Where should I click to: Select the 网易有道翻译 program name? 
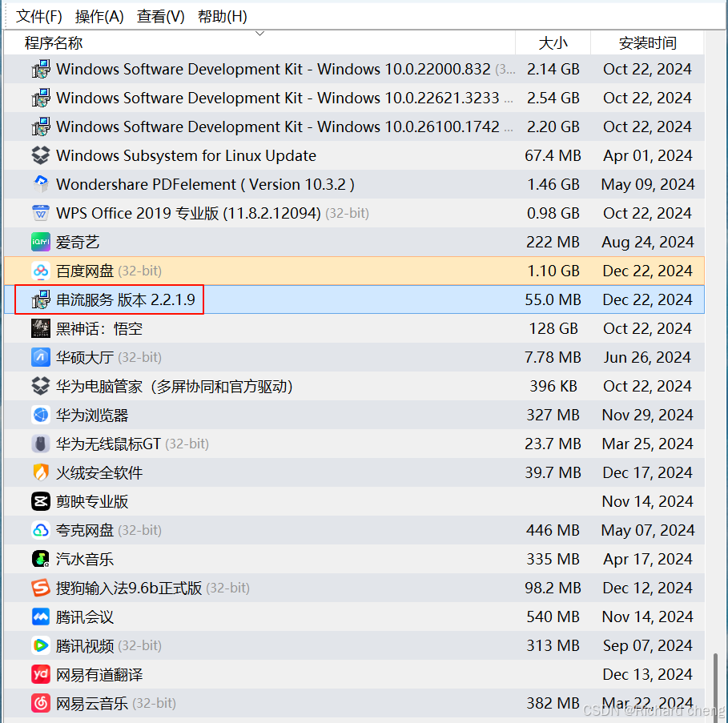[99, 674]
